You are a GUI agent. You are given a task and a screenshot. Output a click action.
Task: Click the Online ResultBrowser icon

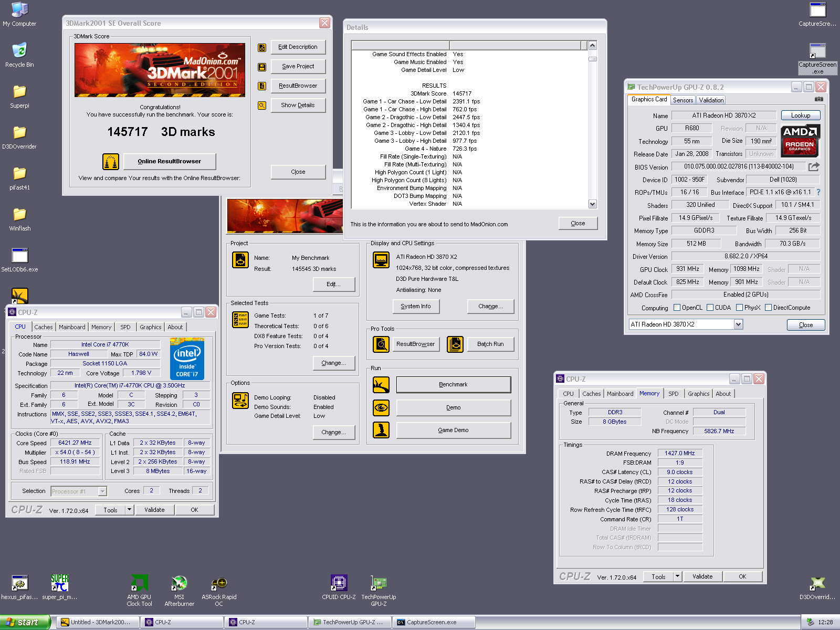pos(111,162)
